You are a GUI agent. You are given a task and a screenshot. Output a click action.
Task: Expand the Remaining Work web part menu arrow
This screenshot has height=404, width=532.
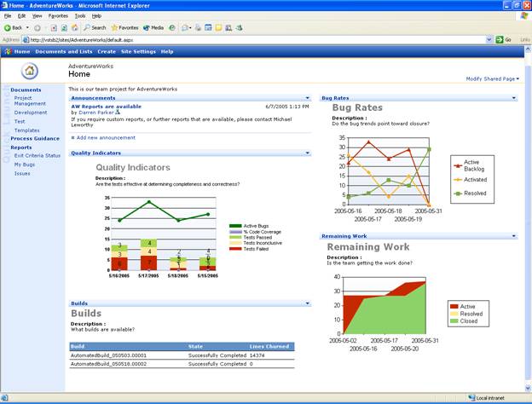514,236
